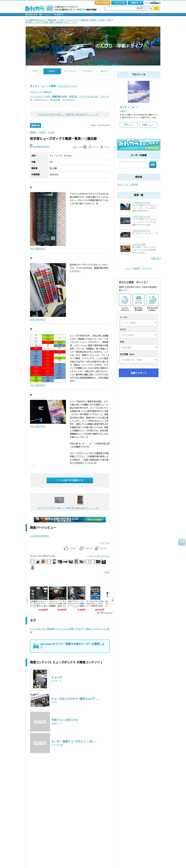Open the ヘルプ link in header

(146, 3)
